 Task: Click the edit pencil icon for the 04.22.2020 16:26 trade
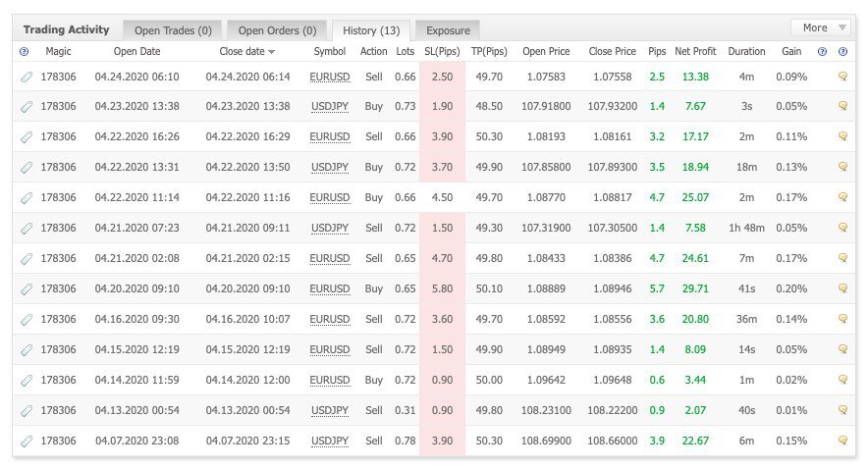26,136
